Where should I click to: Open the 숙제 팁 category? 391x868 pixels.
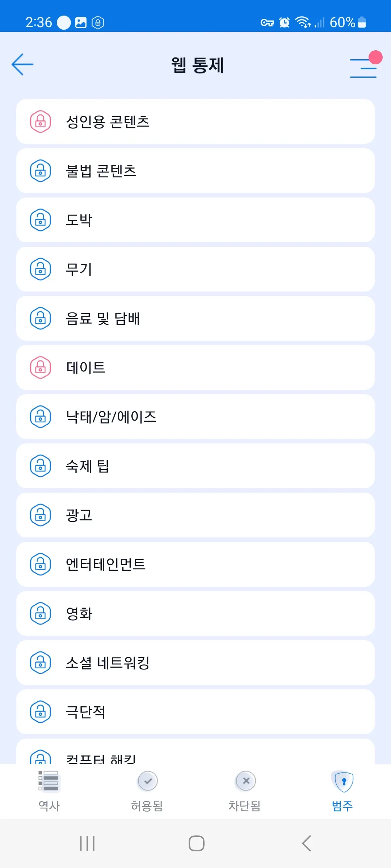click(x=195, y=466)
